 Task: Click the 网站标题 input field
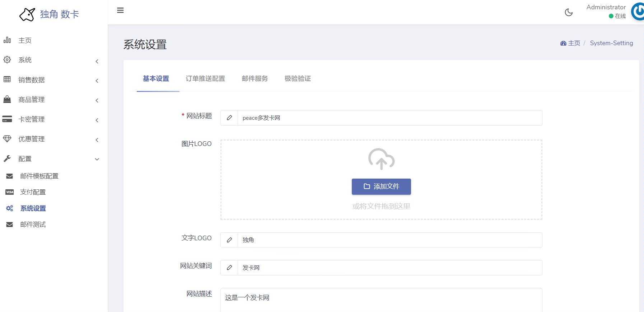[390, 118]
